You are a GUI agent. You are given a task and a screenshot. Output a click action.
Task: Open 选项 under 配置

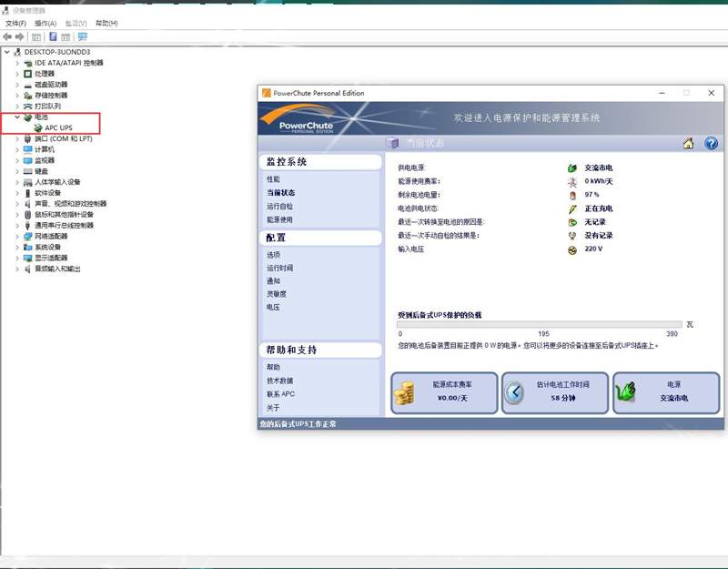point(274,255)
